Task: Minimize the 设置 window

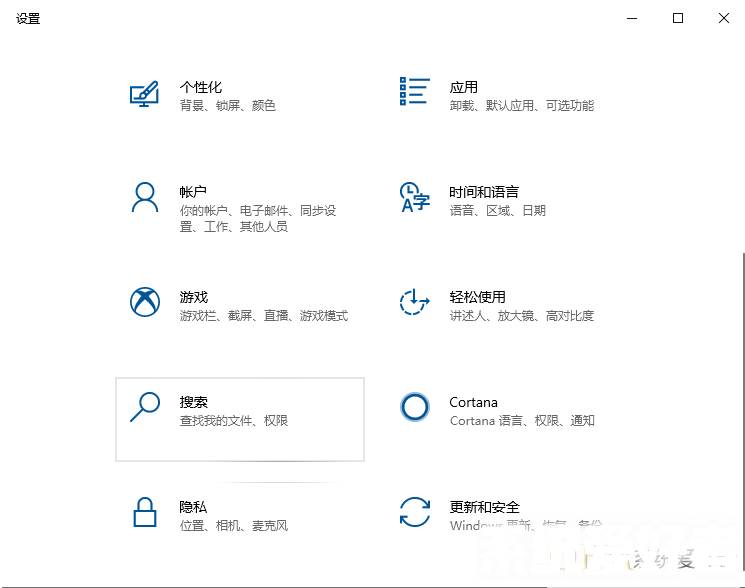Action: pos(632,18)
